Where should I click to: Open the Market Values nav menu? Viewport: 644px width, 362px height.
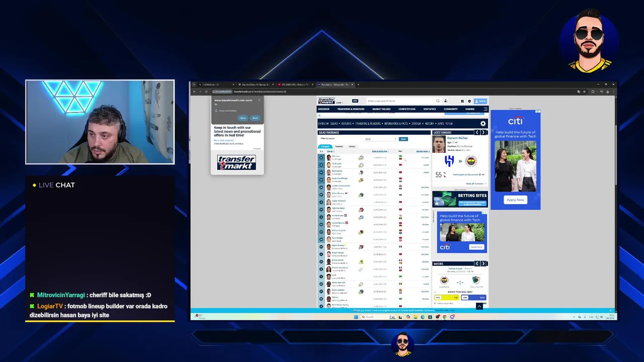point(381,109)
